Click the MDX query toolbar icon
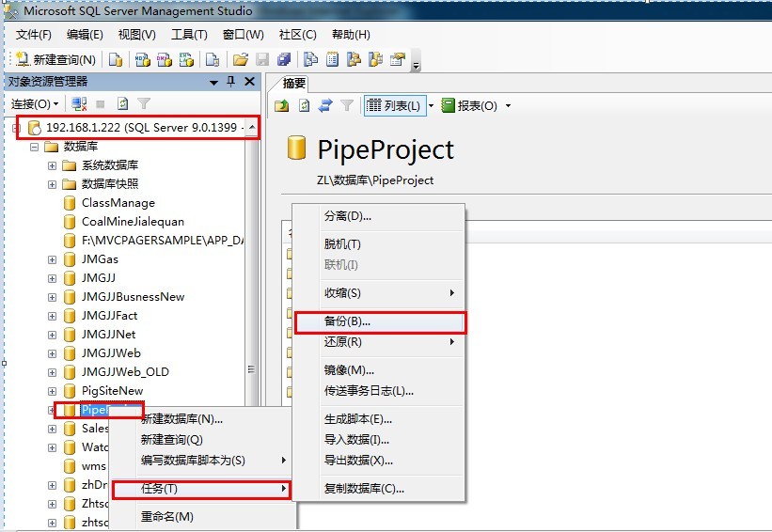The height and width of the screenshot is (532, 772). point(143,59)
